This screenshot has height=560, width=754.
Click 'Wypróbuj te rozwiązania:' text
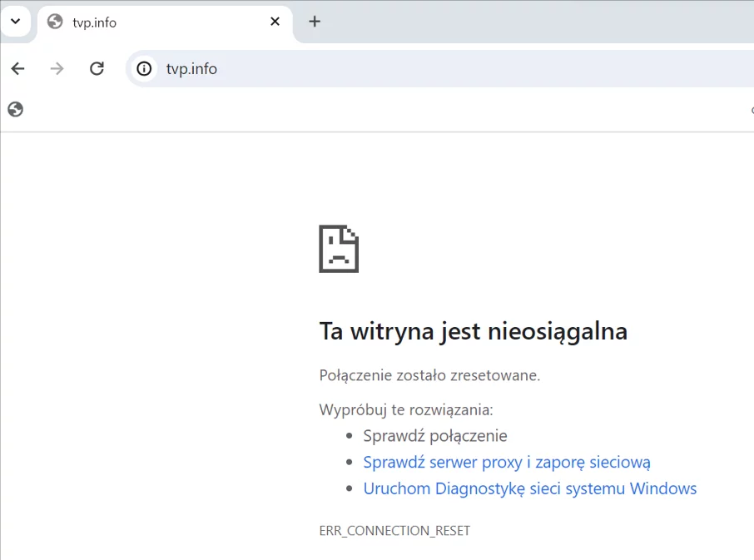[406, 410]
